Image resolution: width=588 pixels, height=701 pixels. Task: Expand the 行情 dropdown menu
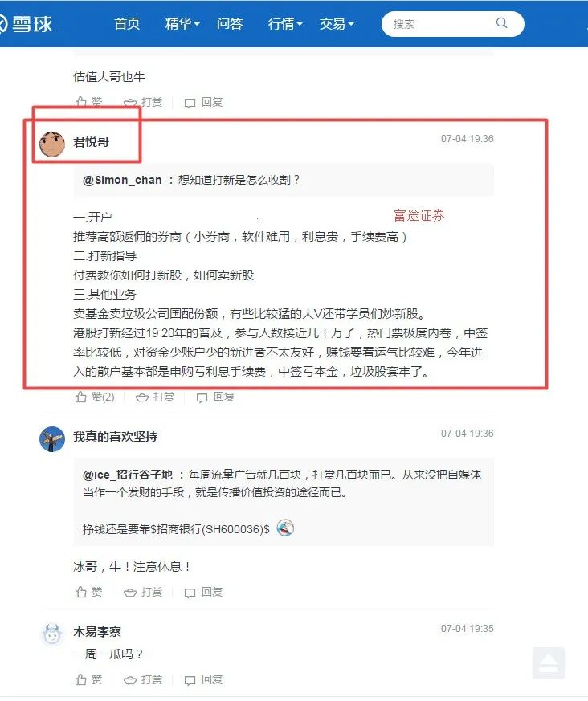tap(285, 24)
